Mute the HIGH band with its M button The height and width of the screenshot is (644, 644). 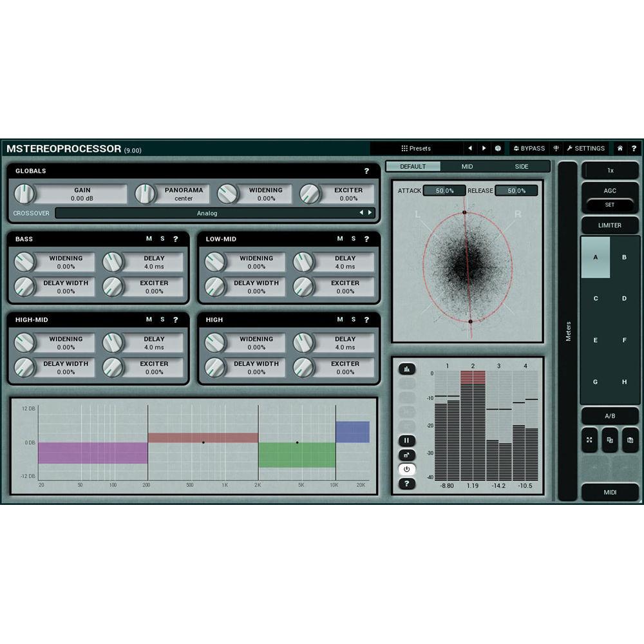coord(340,319)
